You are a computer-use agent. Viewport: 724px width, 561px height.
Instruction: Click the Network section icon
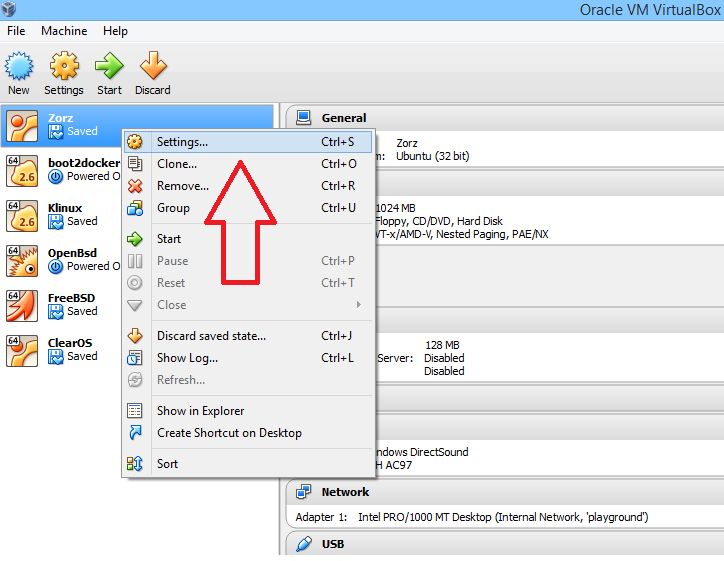click(303, 492)
